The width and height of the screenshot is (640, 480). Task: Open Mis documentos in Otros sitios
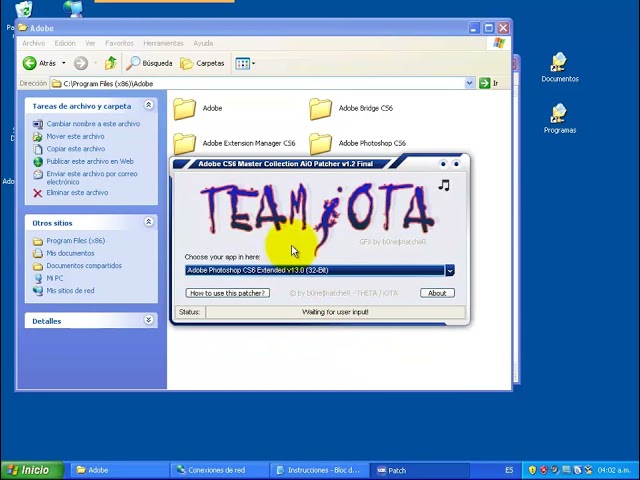(x=70, y=253)
